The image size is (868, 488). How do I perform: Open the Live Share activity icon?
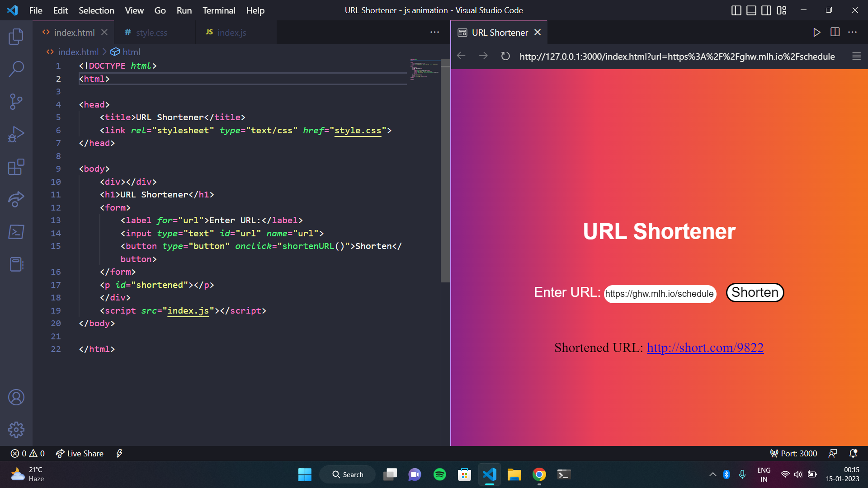[16, 199]
